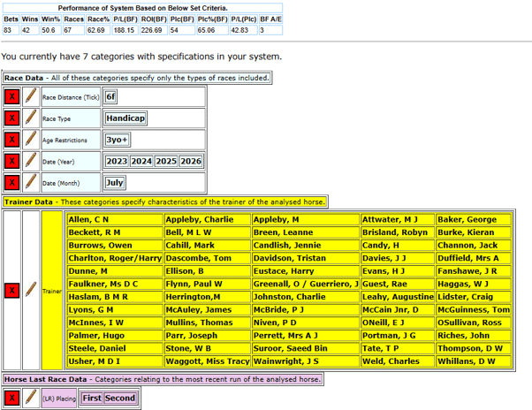Click the Wins value 42
Screen dimensions: 532x410
29,30
